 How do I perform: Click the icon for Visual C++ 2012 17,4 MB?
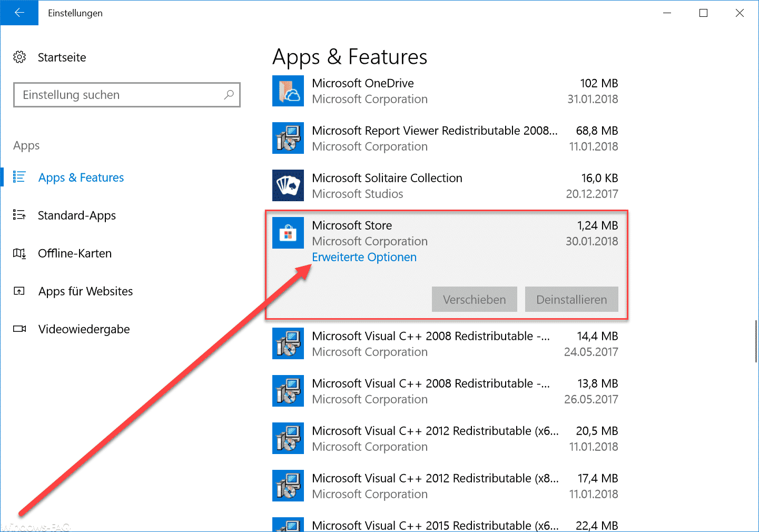[288, 486]
